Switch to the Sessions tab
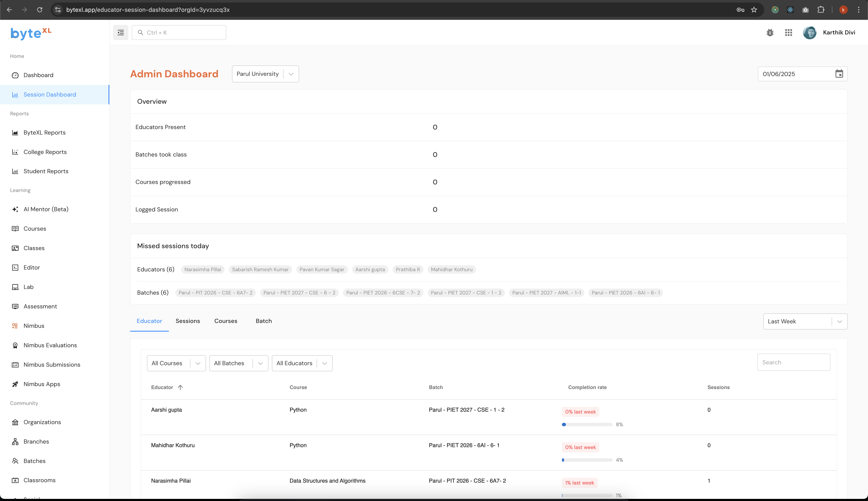The height and width of the screenshot is (501, 868). tap(188, 321)
